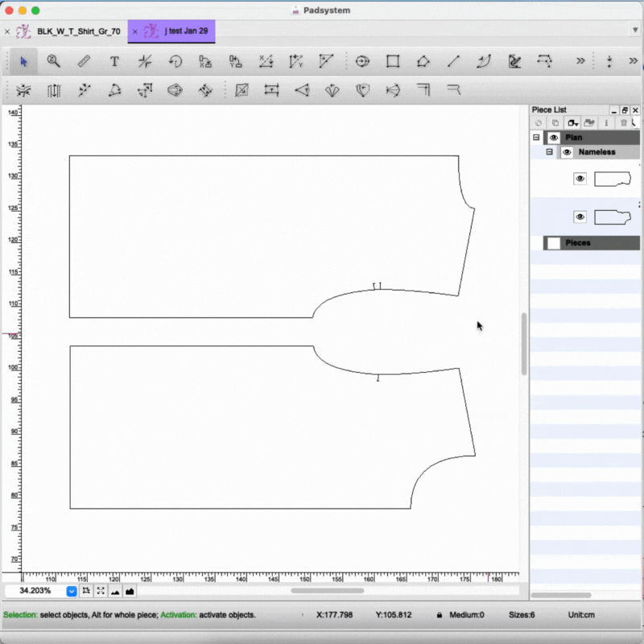The width and height of the screenshot is (644, 644).
Task: Click the Y-direction move tool
Action: [x=235, y=62]
